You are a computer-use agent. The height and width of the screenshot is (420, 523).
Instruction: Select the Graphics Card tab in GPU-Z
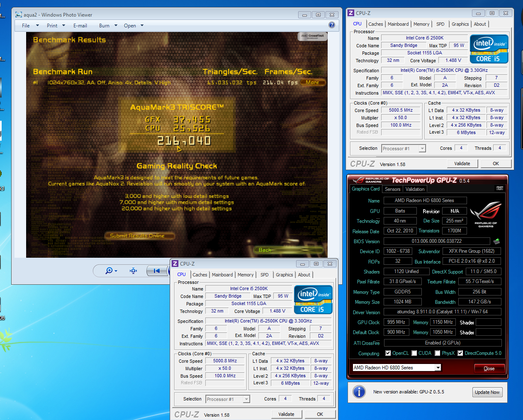point(366,189)
